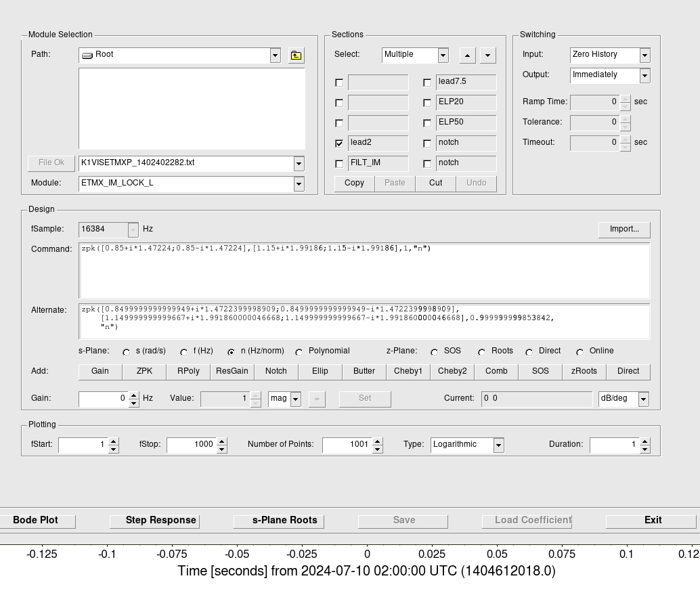Viewport: 700px width, 589px height.
Task: Increase the Number of Points spinner
Action: coord(378,441)
